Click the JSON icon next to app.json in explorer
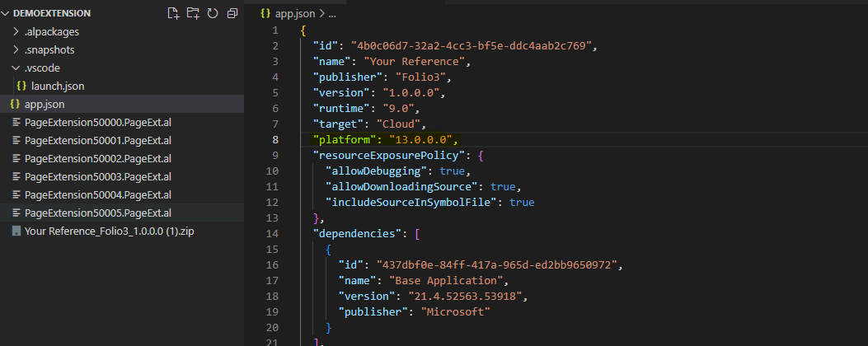Screen dimensions: 868x346 click(16, 104)
